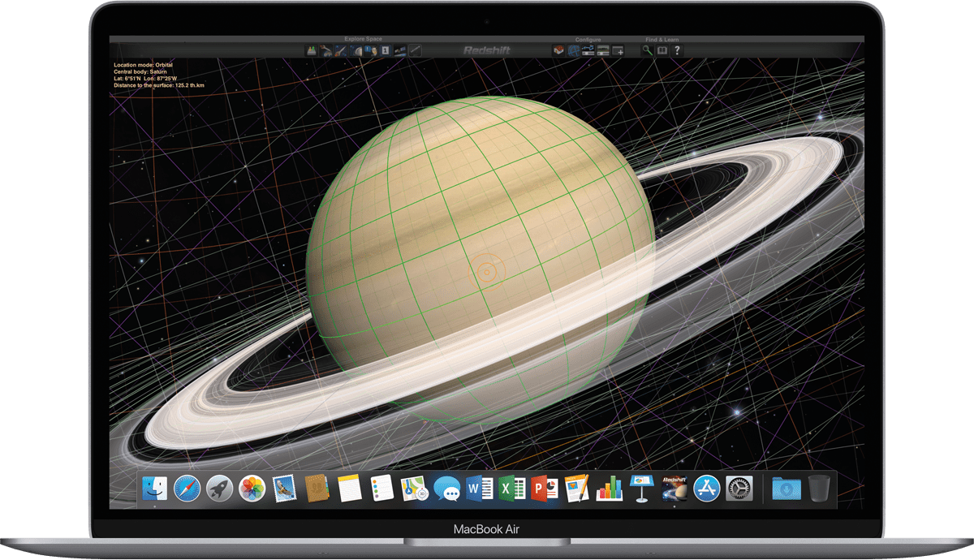Click the 'Location mode: Orbital' text
This screenshot has height=560, width=974.
click(144, 65)
